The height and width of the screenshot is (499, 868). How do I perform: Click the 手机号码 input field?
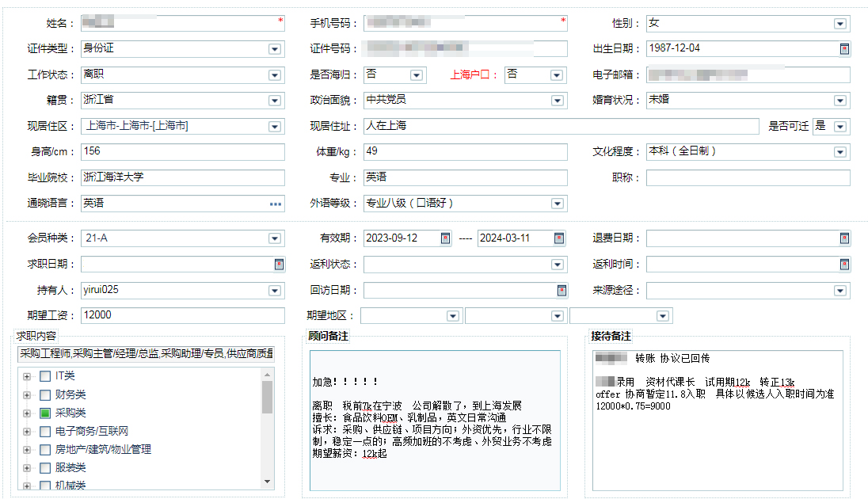click(466, 23)
